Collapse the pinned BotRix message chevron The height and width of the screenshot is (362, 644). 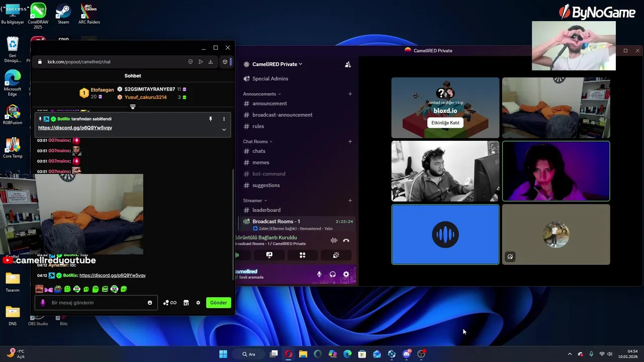[224, 129]
